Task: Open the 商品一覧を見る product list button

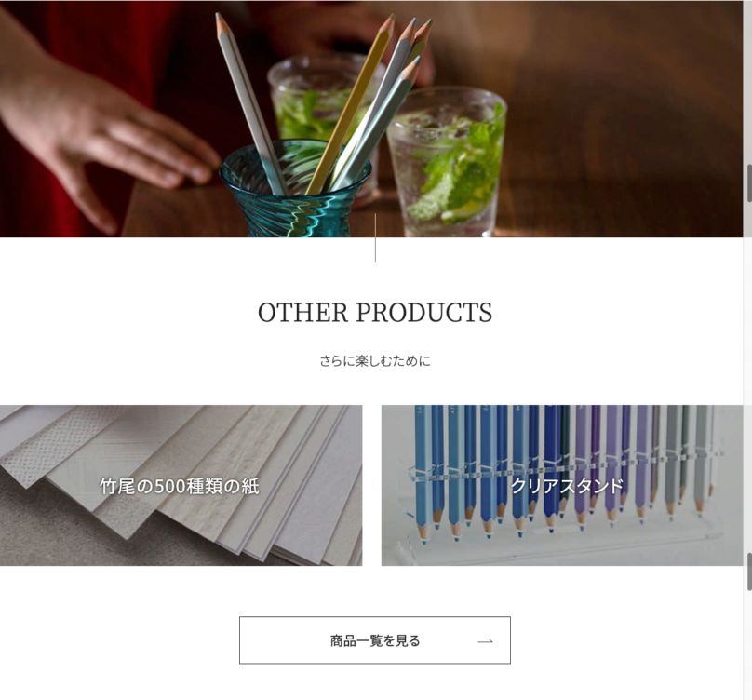Action: (375, 640)
